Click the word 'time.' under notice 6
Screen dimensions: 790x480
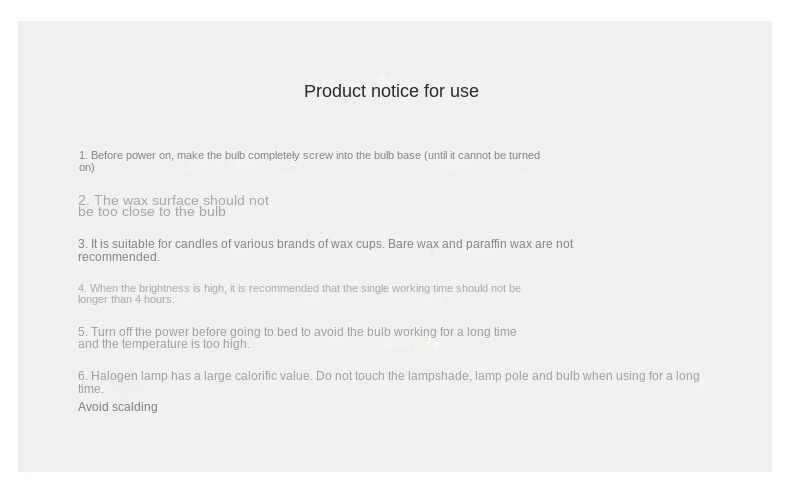point(91,389)
